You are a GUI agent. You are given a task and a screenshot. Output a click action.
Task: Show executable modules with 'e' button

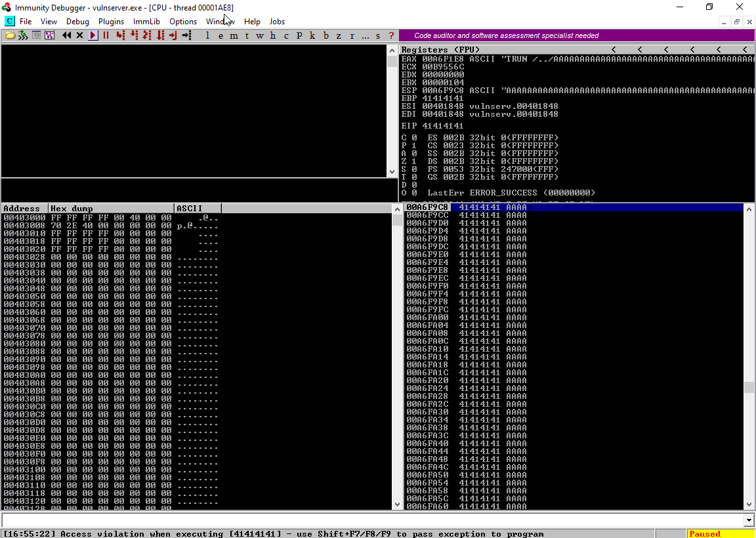(x=220, y=35)
